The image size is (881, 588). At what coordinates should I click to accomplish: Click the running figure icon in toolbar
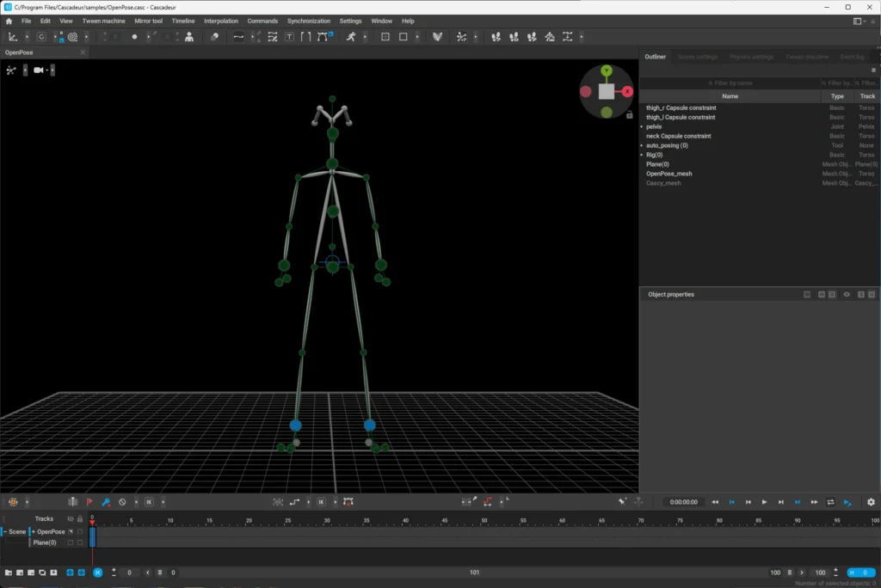pos(351,37)
